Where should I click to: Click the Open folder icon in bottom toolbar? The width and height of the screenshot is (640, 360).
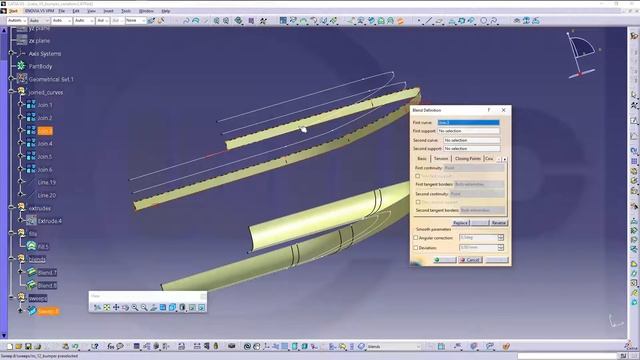pyautogui.click(x=19, y=347)
